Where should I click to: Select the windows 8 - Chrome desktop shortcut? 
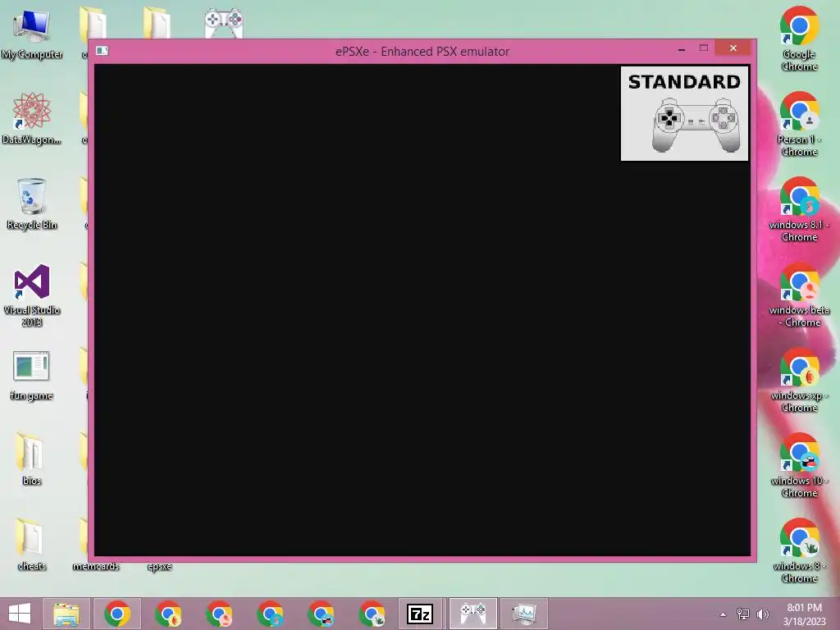click(x=799, y=550)
